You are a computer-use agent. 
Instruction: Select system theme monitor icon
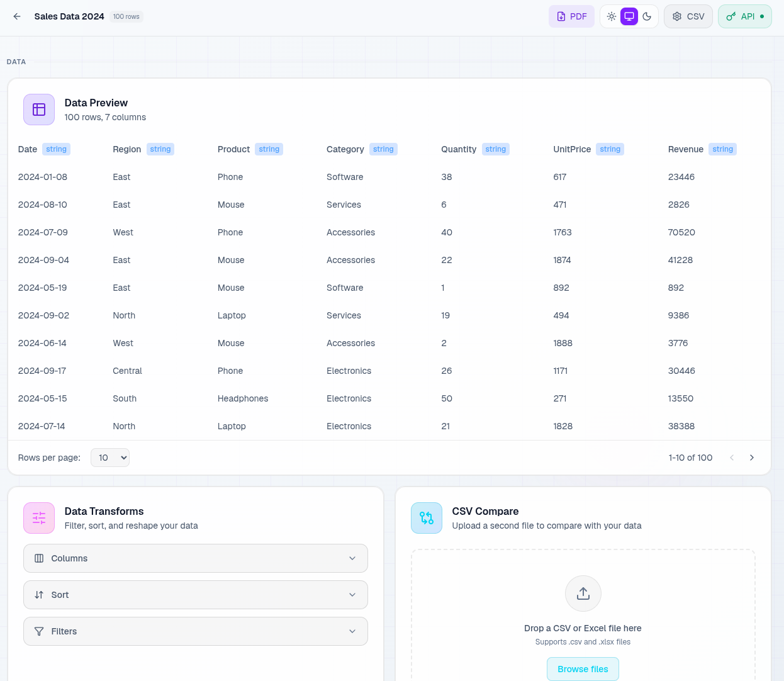tap(629, 16)
